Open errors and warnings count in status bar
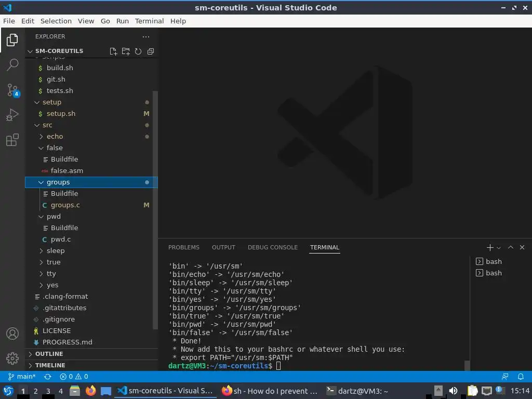 74,376
